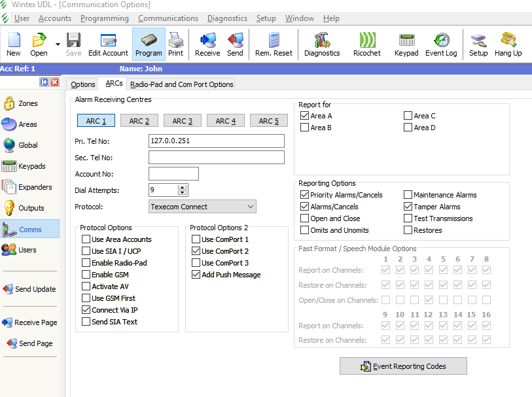532x397 pixels.
Task: Enable the Use SIA I / UCP checkbox
Action: [x=86, y=251]
